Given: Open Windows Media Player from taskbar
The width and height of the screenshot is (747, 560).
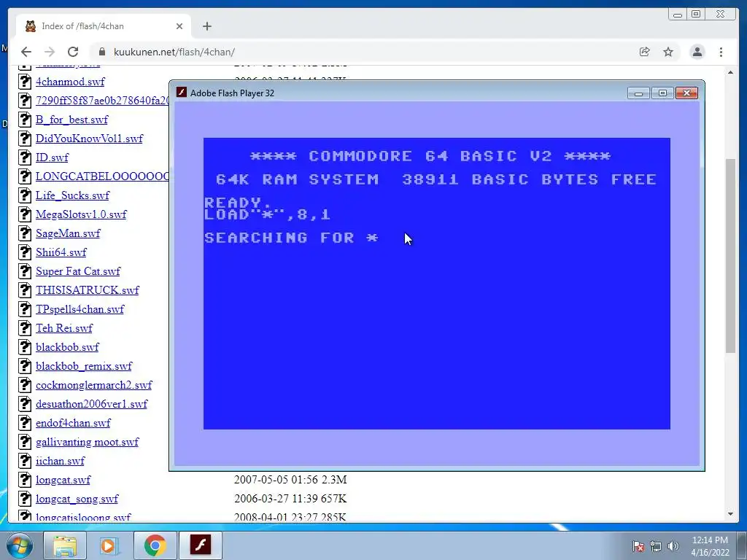Looking at the screenshot, I should (108, 545).
